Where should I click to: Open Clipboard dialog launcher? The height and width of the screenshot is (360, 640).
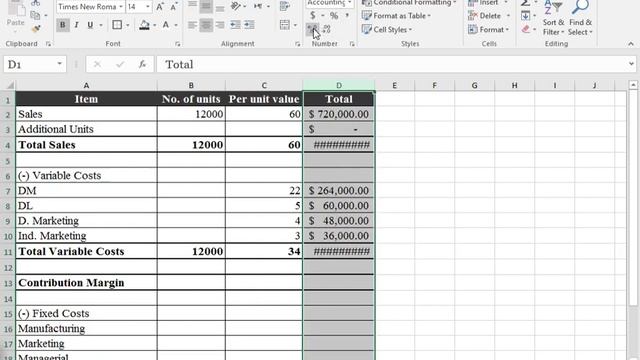pos(49,44)
